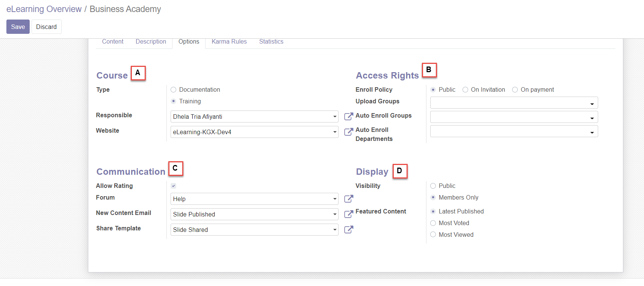Select Documentation course type
This screenshot has width=644, height=286.
coord(174,89)
